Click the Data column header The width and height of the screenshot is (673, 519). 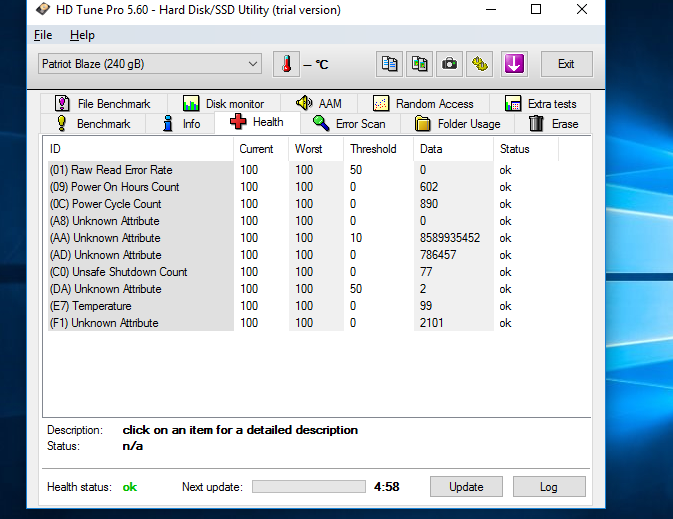coord(454,149)
